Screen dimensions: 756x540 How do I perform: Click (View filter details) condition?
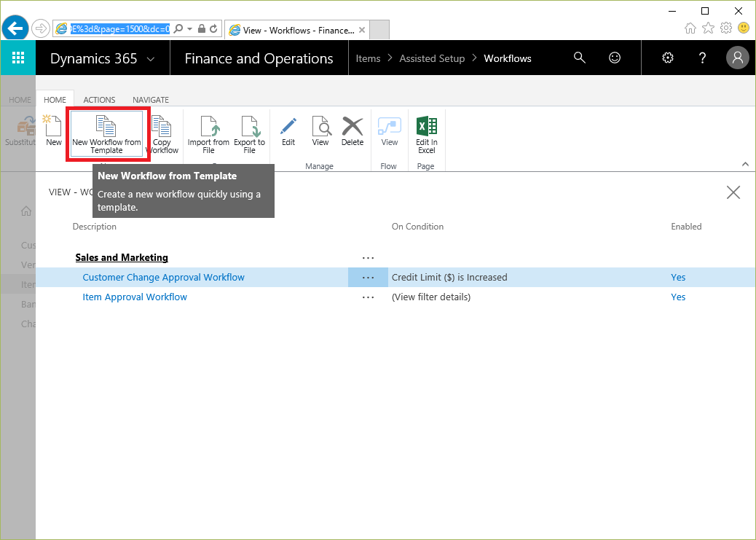[x=431, y=297]
